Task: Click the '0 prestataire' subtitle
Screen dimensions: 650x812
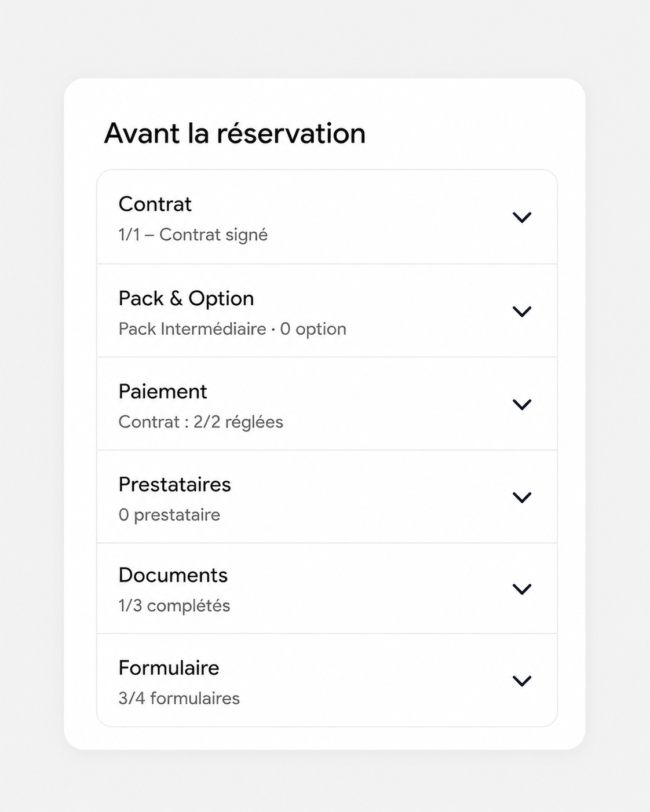Action: point(169,515)
